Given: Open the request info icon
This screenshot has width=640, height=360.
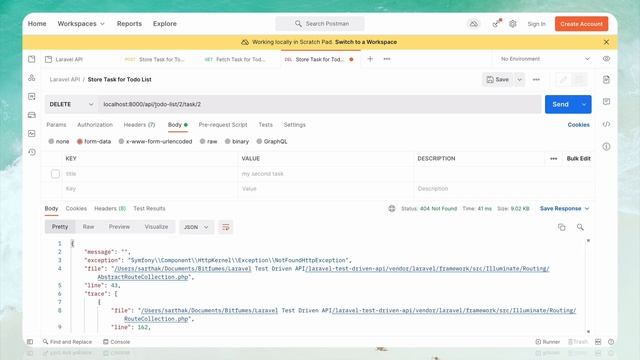Looking at the screenshot, I should pos(607,147).
